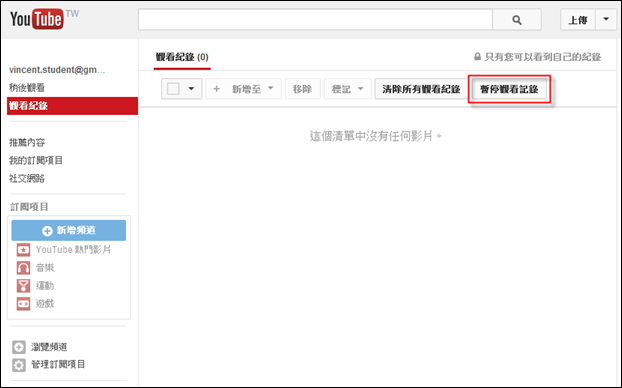Open the 瀏覽頻道 link
This screenshot has width=622, height=388.
pos(49,347)
